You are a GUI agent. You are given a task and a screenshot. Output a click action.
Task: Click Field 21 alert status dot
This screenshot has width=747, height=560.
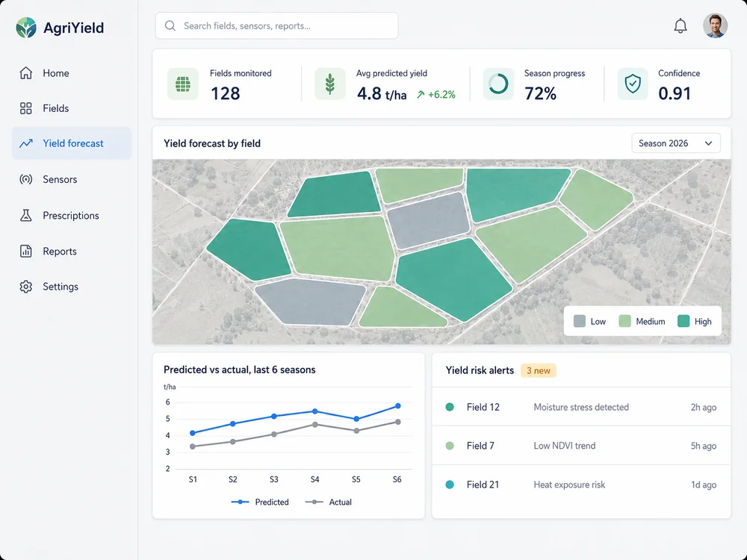[450, 485]
